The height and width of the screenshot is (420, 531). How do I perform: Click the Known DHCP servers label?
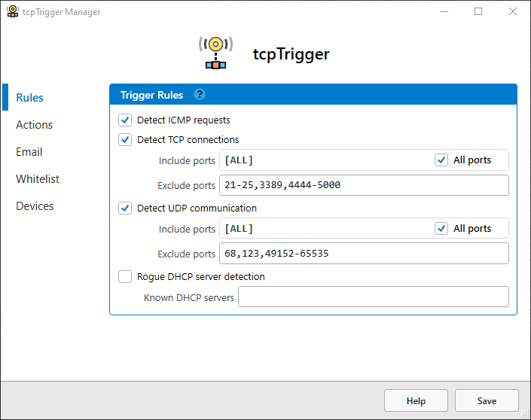pos(189,297)
